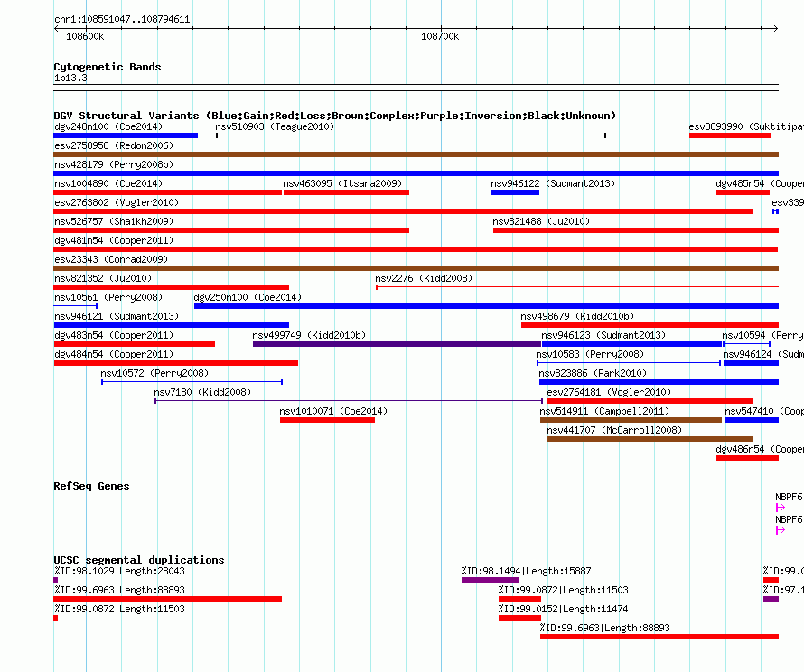Click the nsv428179 (Perry2008b) blue bar
The height and width of the screenshot is (672, 804).
tap(416, 173)
